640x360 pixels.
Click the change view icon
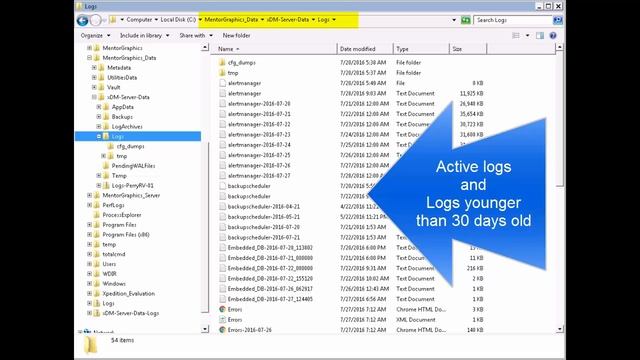(x=516, y=36)
